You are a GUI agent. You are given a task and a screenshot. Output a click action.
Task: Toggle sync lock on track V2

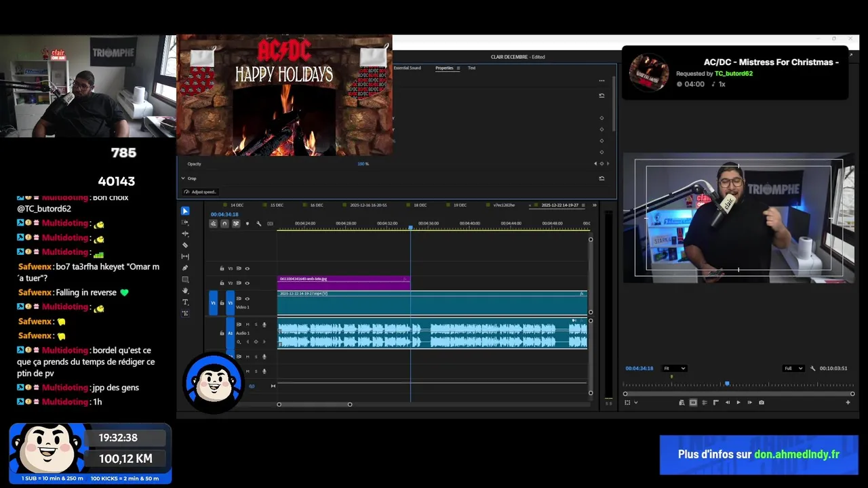[239, 283]
